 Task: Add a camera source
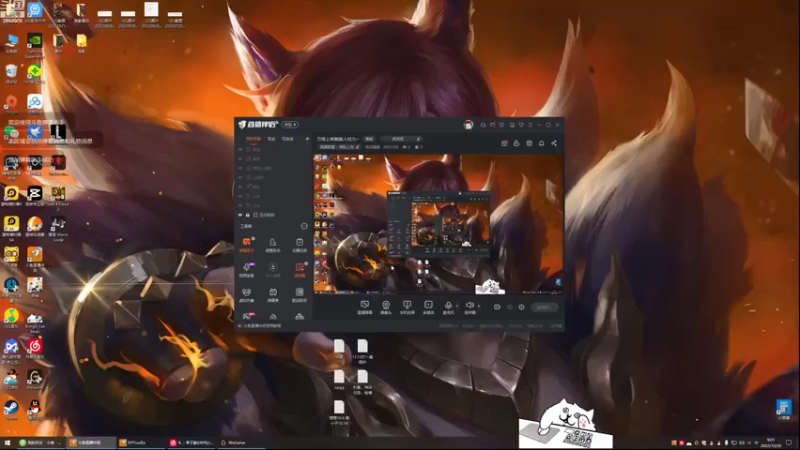pyautogui.click(x=386, y=307)
